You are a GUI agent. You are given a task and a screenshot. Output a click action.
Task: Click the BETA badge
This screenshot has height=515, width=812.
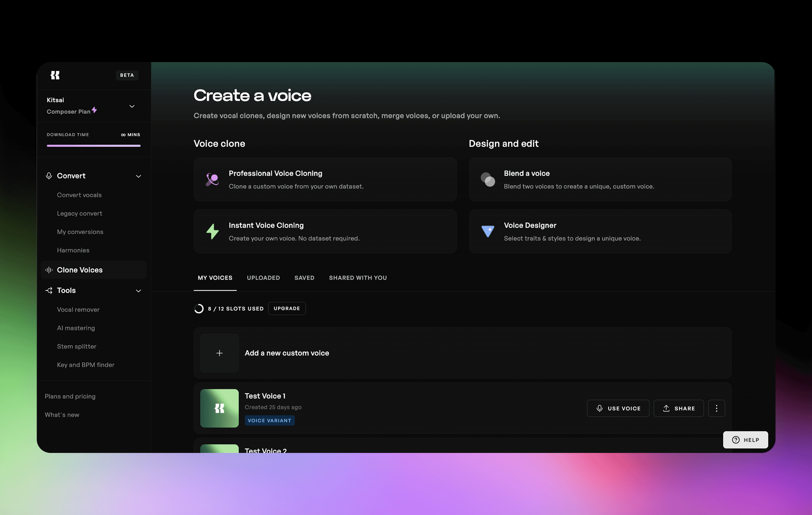(x=127, y=75)
